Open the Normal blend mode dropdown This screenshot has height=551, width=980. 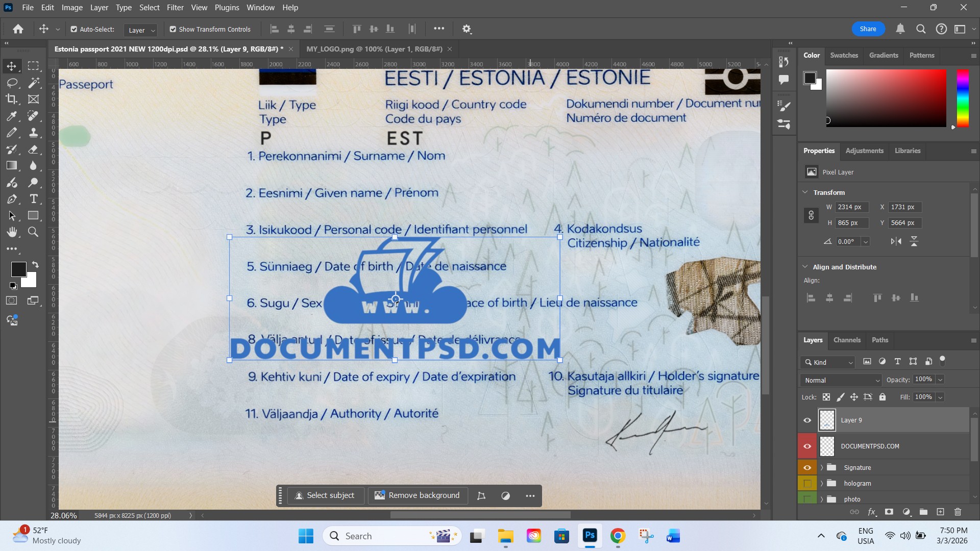pos(841,380)
